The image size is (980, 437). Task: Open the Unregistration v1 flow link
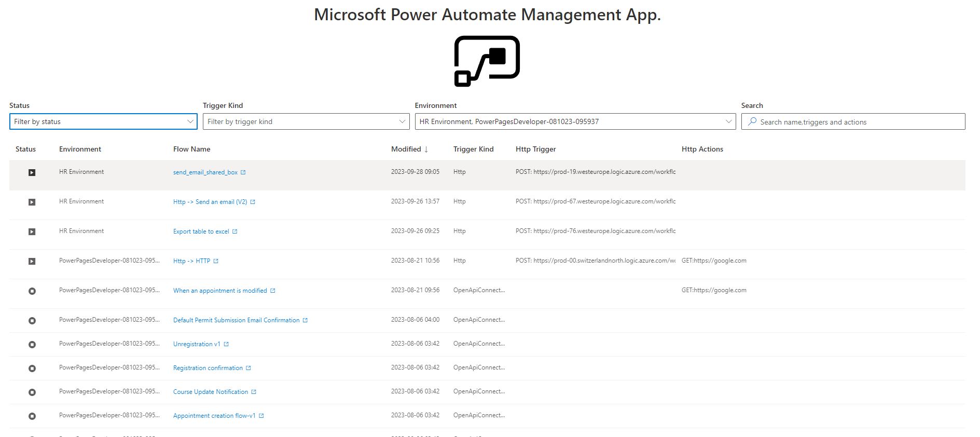[197, 344]
